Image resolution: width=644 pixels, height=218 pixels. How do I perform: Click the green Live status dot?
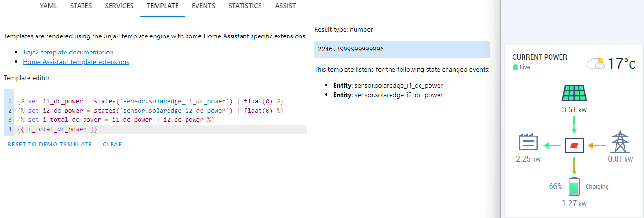[x=515, y=67]
